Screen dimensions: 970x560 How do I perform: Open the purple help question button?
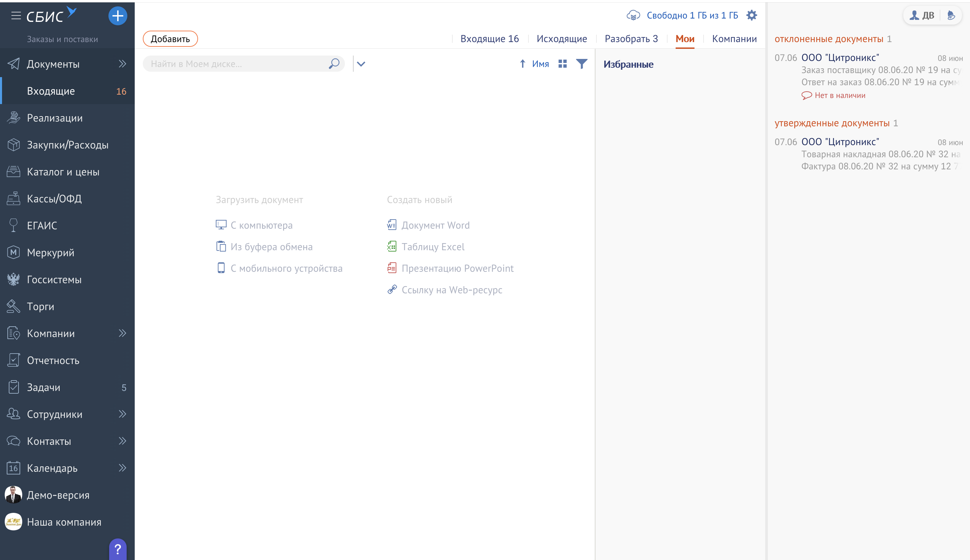click(x=118, y=549)
